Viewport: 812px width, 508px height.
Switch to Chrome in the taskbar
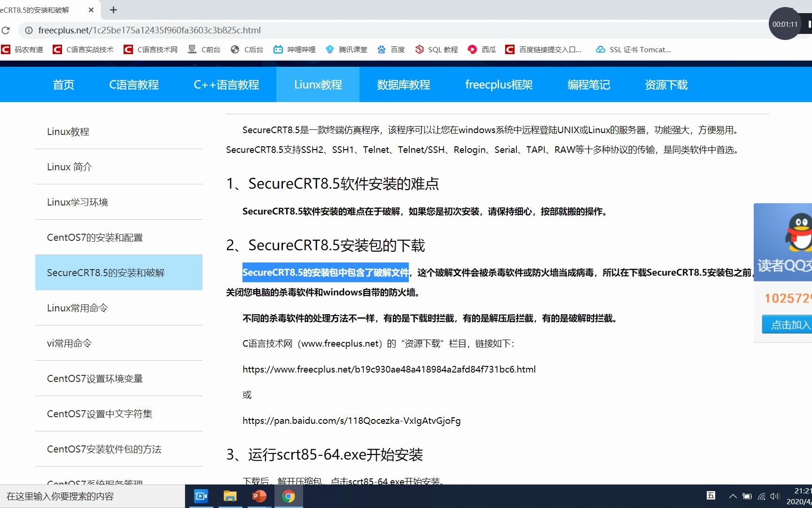[x=288, y=496]
